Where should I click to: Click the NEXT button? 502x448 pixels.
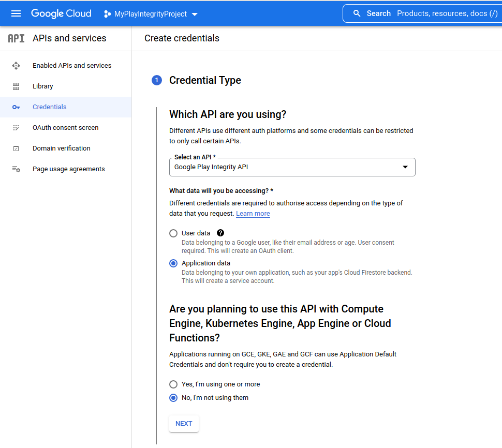pyautogui.click(x=184, y=423)
